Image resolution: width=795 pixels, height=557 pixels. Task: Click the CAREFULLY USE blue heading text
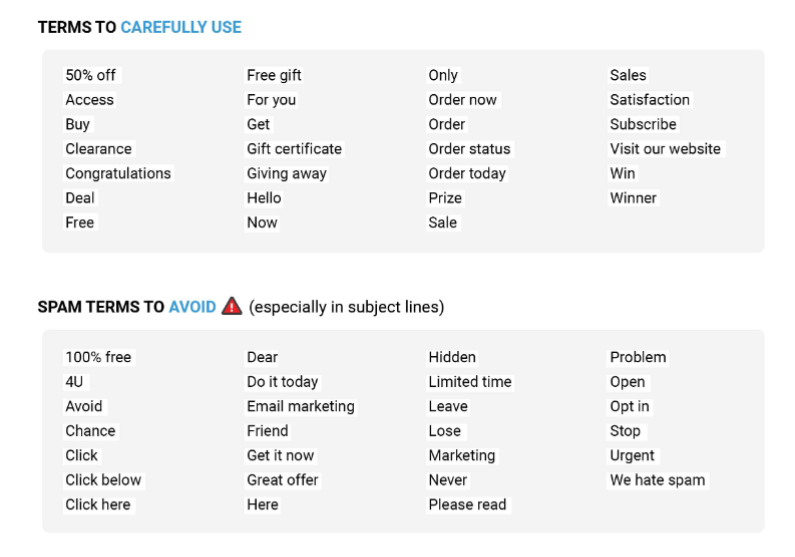[x=181, y=27]
